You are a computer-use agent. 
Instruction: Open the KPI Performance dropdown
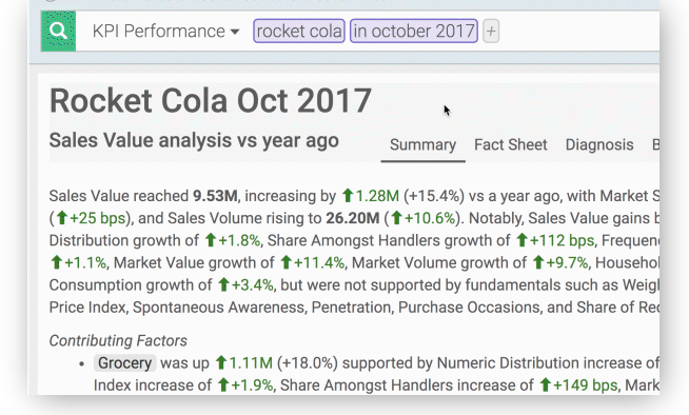(166, 32)
